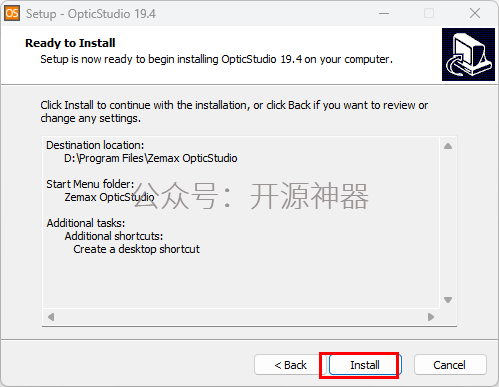Click the OpticStudio OS title bar icon
Image resolution: width=499 pixels, height=387 pixels.
point(12,13)
